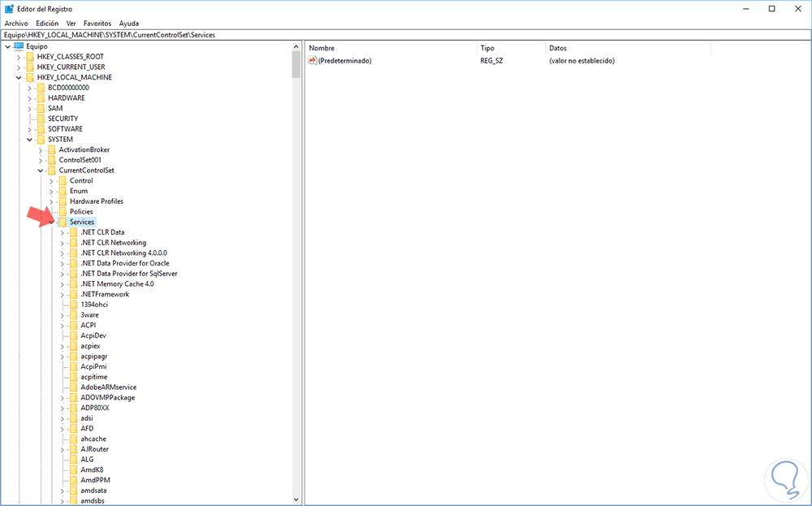Click the .NET CLR Data folder icon
Image resolution: width=812 pixels, height=506 pixels.
(x=74, y=232)
